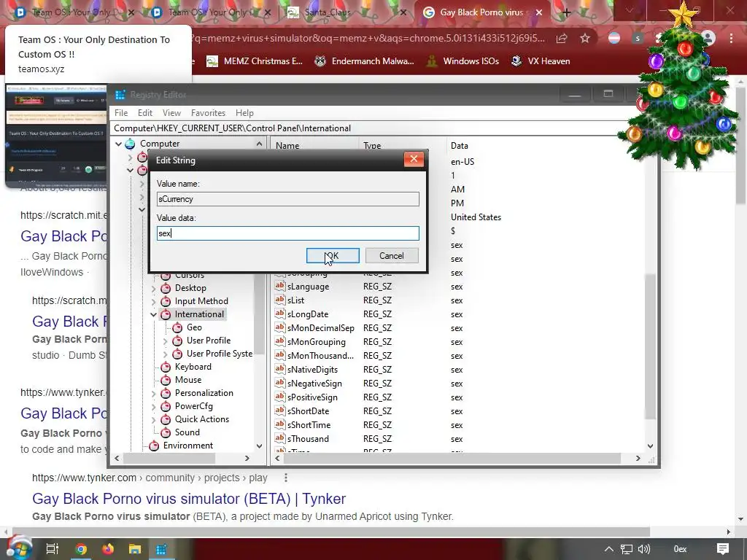This screenshot has height=560, width=747.
Task: Select the sThousand value name
Action: [x=308, y=438]
